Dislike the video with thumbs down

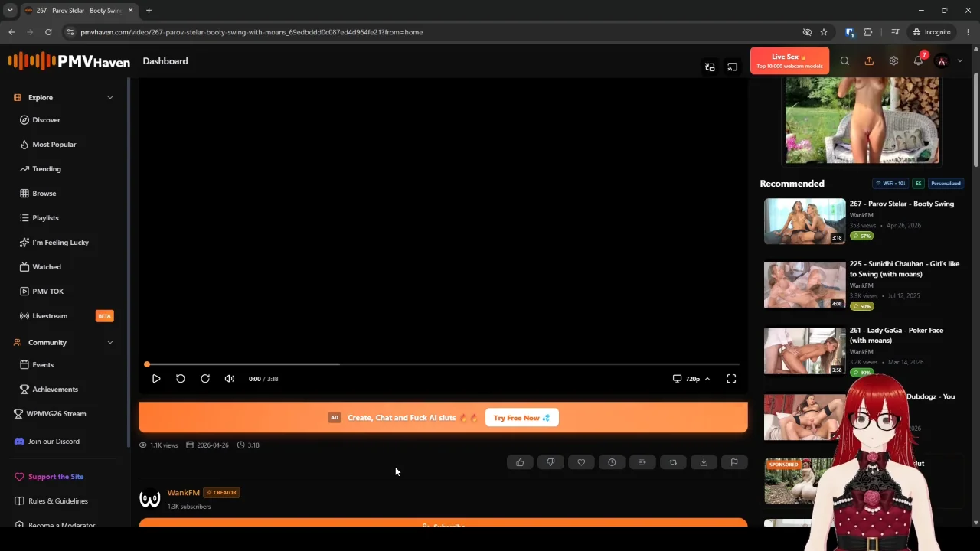click(x=550, y=462)
